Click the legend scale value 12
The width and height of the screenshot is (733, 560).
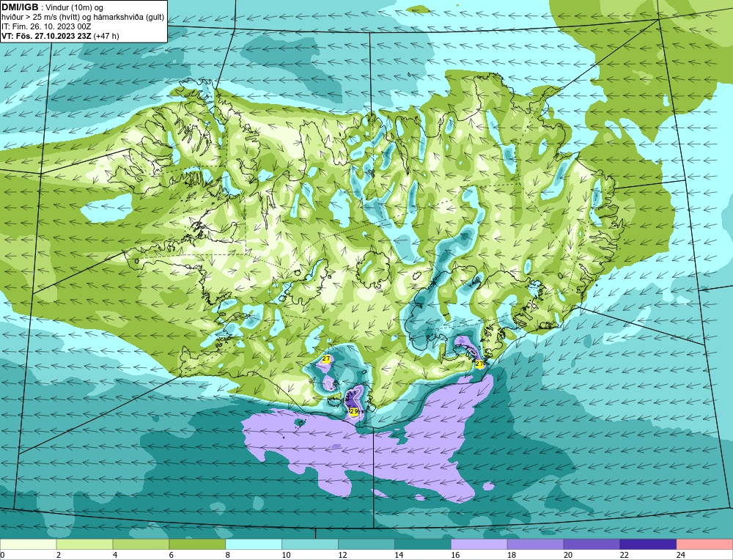coord(342,555)
